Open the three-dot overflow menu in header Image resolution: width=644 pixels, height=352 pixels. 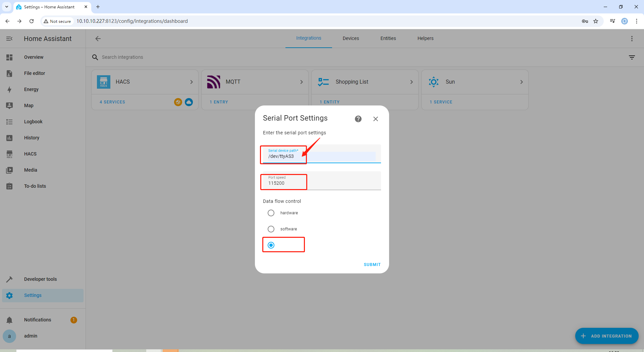pyautogui.click(x=632, y=39)
